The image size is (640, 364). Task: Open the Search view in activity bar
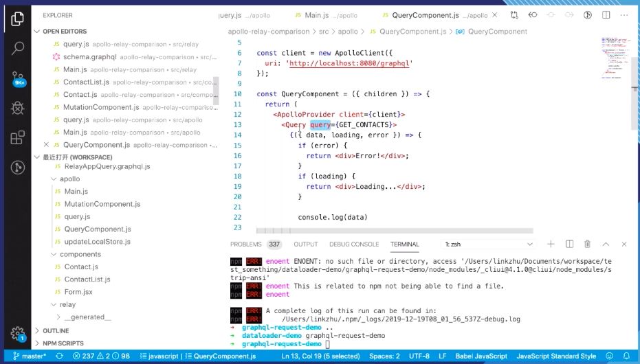click(18, 48)
